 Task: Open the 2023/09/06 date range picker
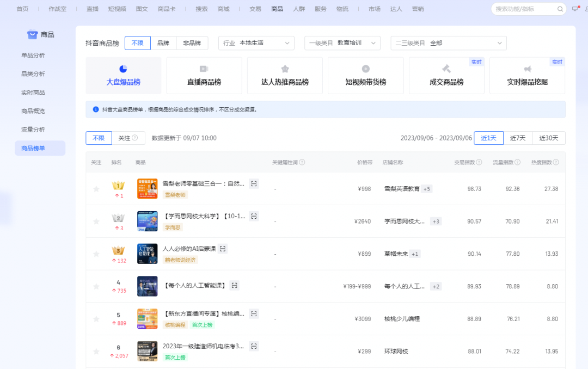436,138
